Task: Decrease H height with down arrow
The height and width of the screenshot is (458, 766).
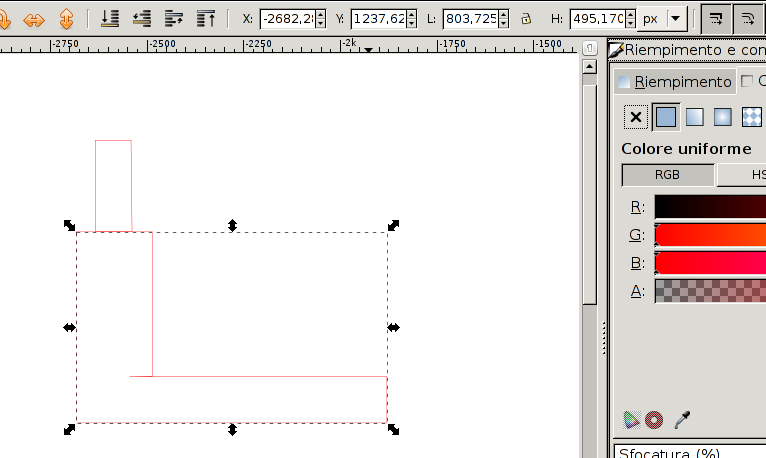Action: tap(631, 23)
